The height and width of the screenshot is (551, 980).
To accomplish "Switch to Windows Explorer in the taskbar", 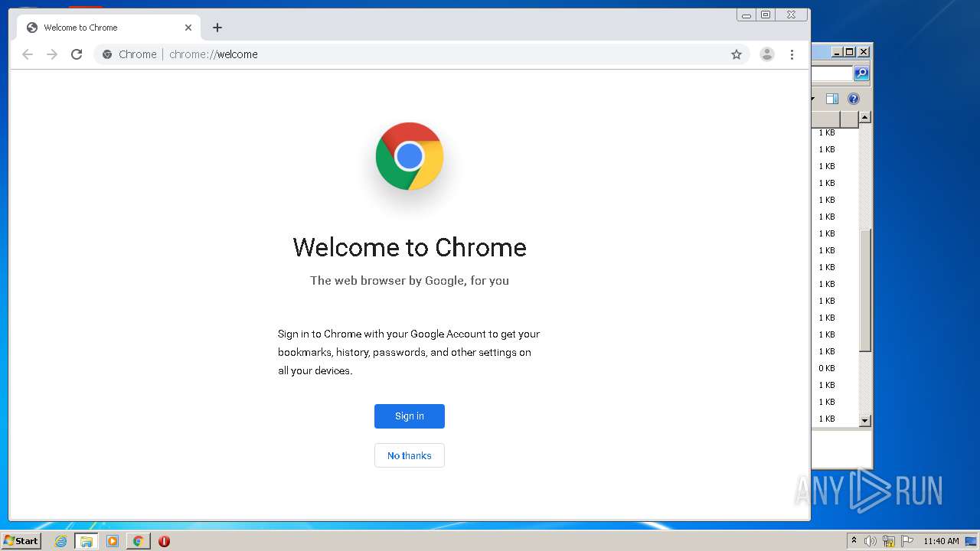I will coord(87,541).
